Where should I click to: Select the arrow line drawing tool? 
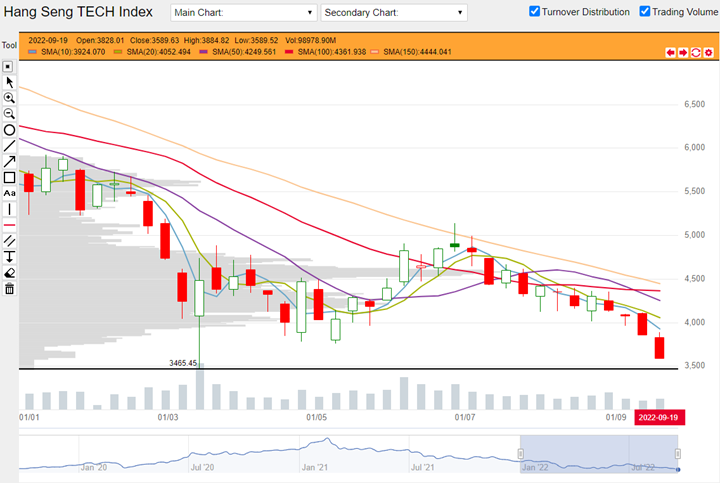coord(9,162)
